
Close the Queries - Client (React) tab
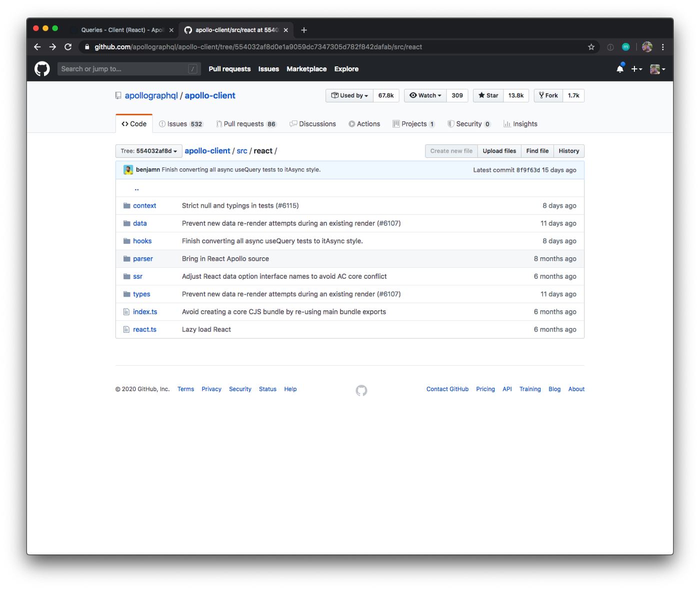(x=171, y=30)
